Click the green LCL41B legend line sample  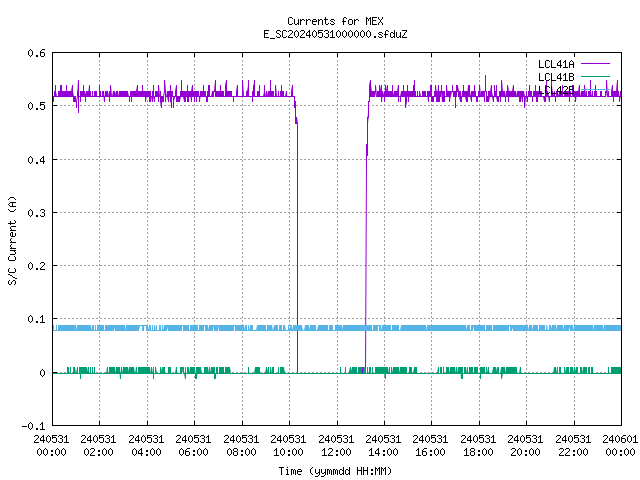point(595,76)
